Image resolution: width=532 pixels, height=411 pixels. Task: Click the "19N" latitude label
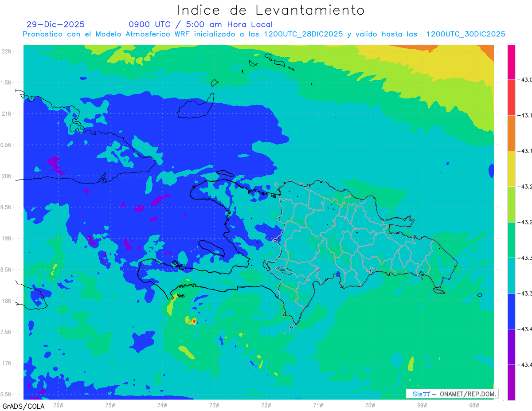tap(8, 238)
